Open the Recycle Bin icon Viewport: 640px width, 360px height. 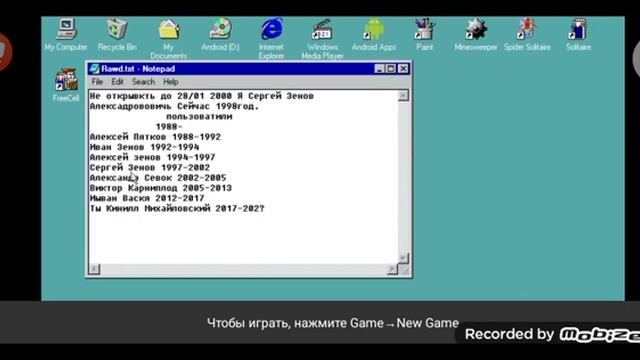[x=117, y=34]
